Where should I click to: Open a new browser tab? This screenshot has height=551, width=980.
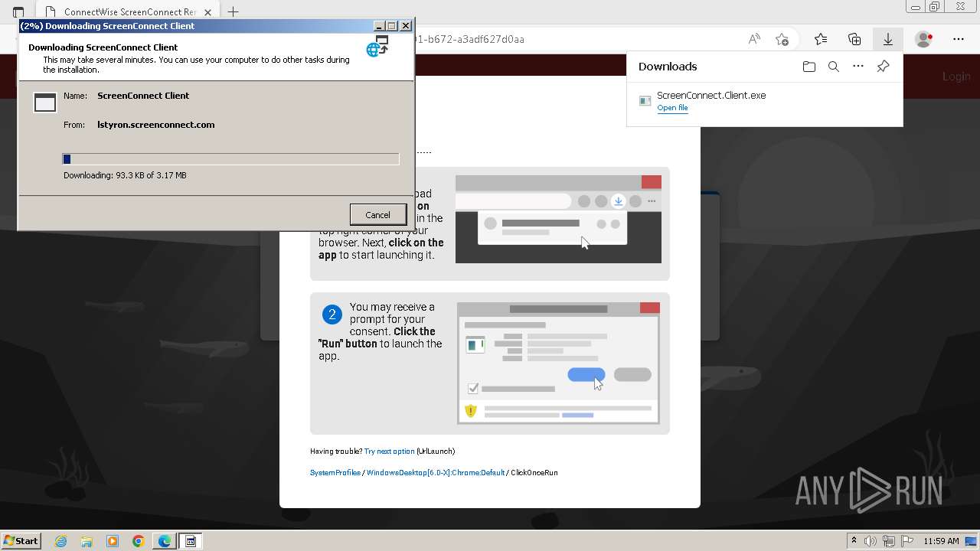tap(234, 11)
